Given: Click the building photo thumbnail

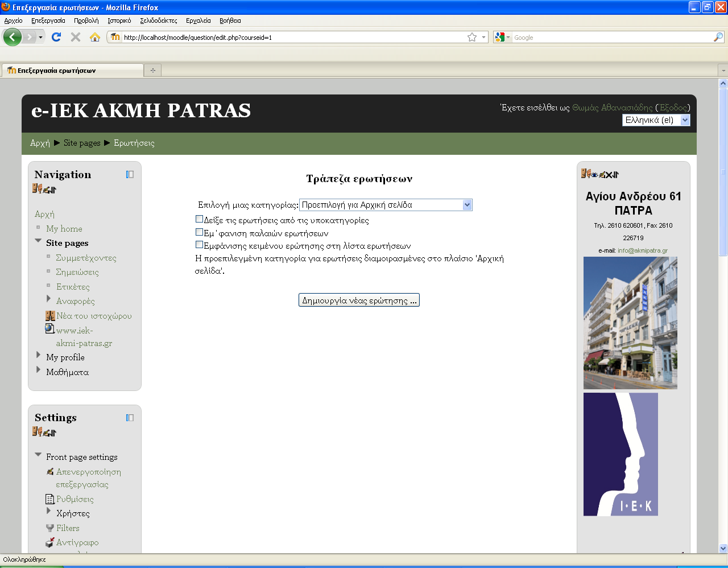Looking at the screenshot, I should [630, 323].
